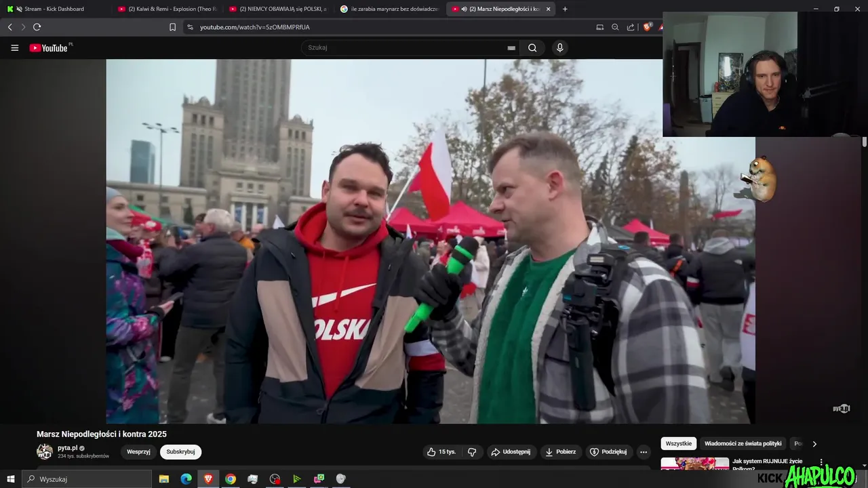Viewport: 868px width, 488px height.
Task: Open site settings icon left of URL
Action: [x=190, y=27]
